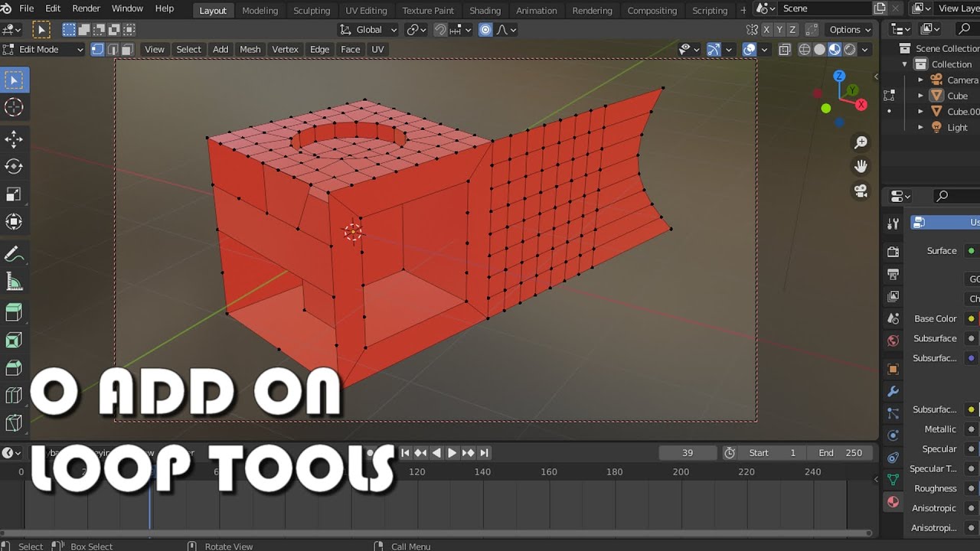
Task: Switch to the Modeling workspace tab
Action: click(x=260, y=10)
